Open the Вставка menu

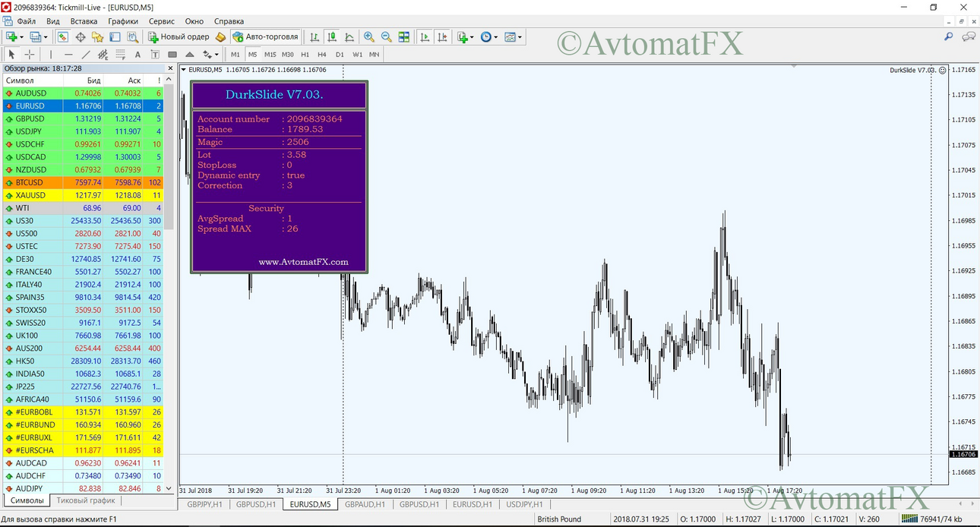[x=84, y=21]
